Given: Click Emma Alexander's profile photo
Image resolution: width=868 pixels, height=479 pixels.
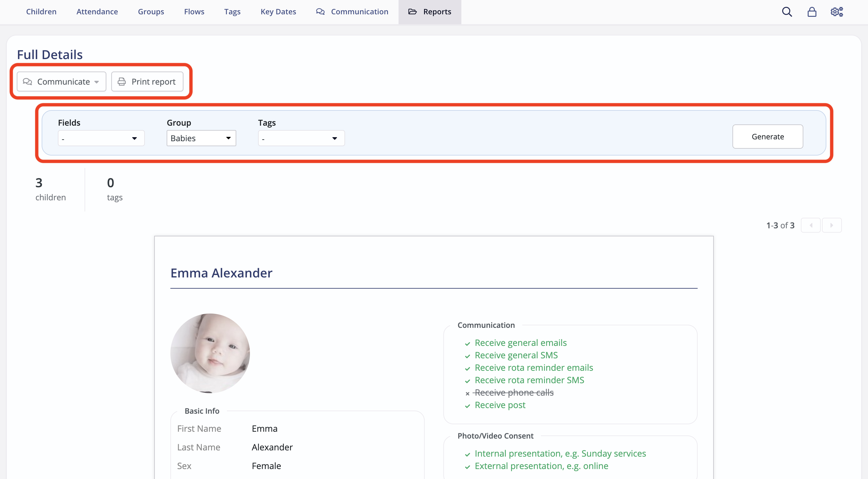Looking at the screenshot, I should tap(210, 353).
